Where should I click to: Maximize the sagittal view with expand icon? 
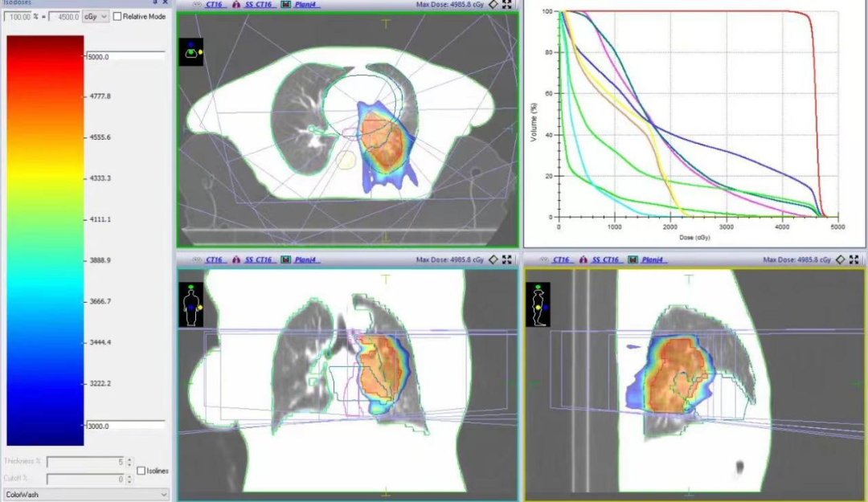pyautogui.click(x=854, y=259)
